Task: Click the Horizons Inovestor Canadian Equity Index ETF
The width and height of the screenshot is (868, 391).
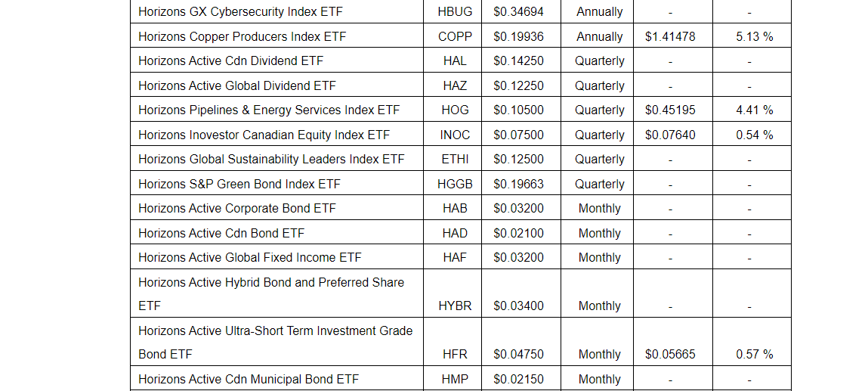Action: [x=264, y=135]
